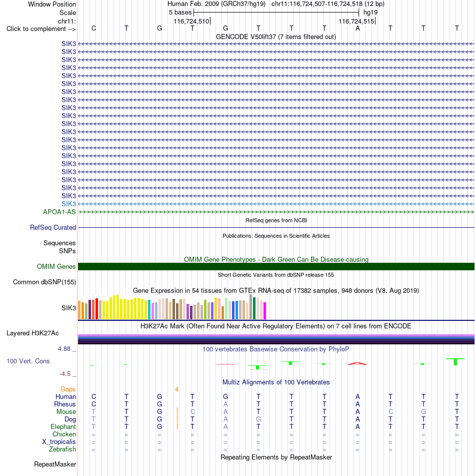Image resolution: width=475 pixels, height=476 pixels.
Task: Click the dark green OMIM gene bar
Action: pyautogui.click(x=276, y=267)
